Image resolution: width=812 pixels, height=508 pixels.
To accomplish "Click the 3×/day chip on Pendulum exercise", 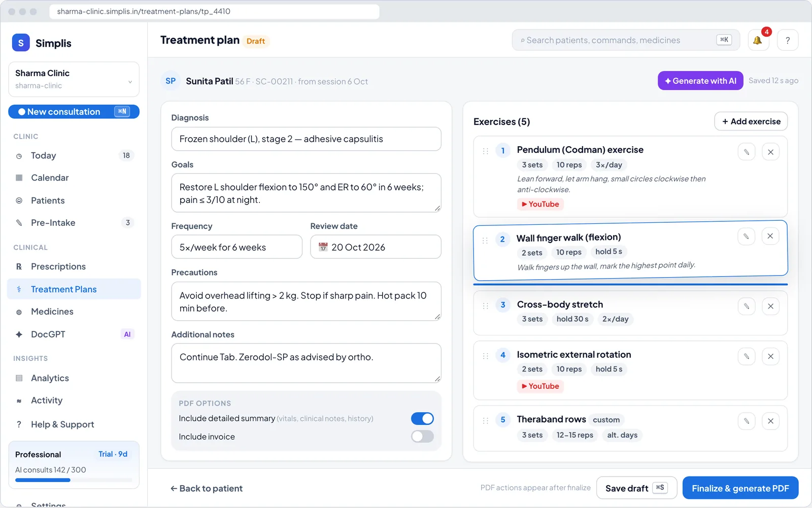I will click(x=609, y=165).
